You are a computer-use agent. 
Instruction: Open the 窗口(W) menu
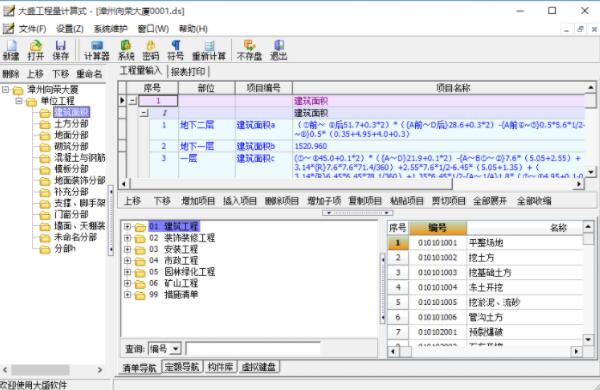153,29
